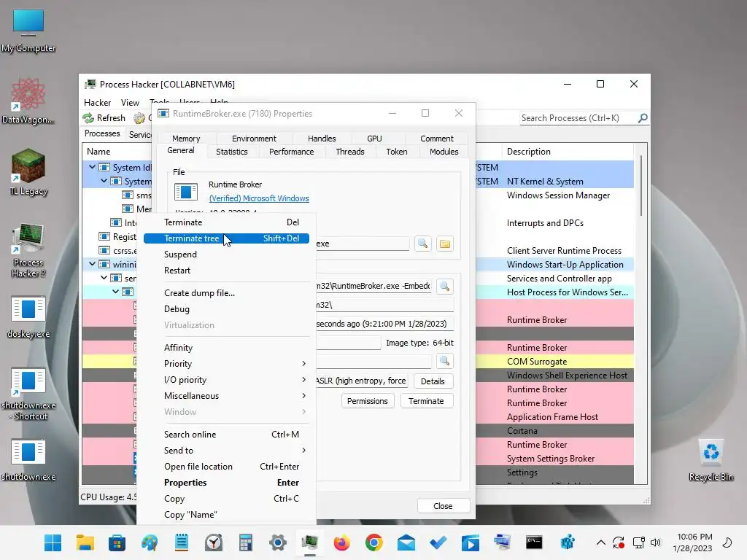Switch to the Handles tab
The height and width of the screenshot is (560, 747).
point(322,138)
